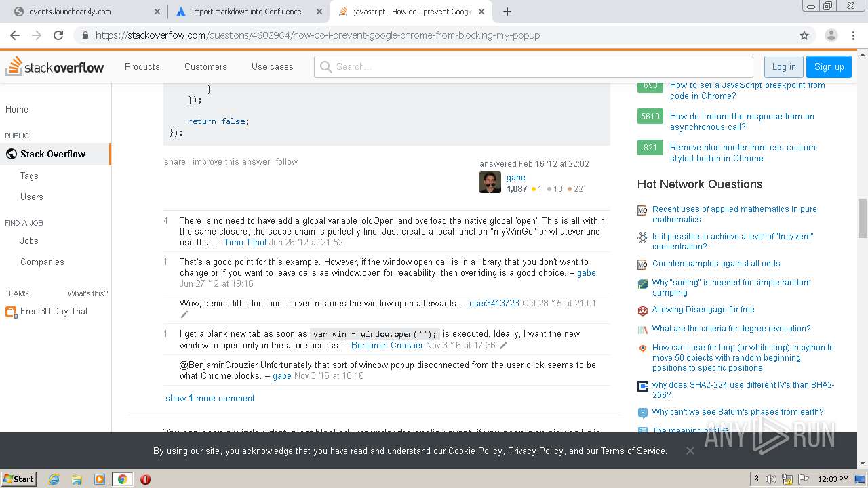Click site icon beside 'truly zero' question
This screenshot has width=868, height=488.
(642, 237)
